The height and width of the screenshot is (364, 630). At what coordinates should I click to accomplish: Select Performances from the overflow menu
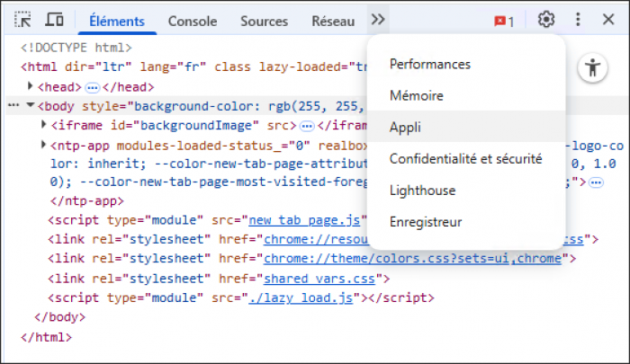(x=429, y=65)
